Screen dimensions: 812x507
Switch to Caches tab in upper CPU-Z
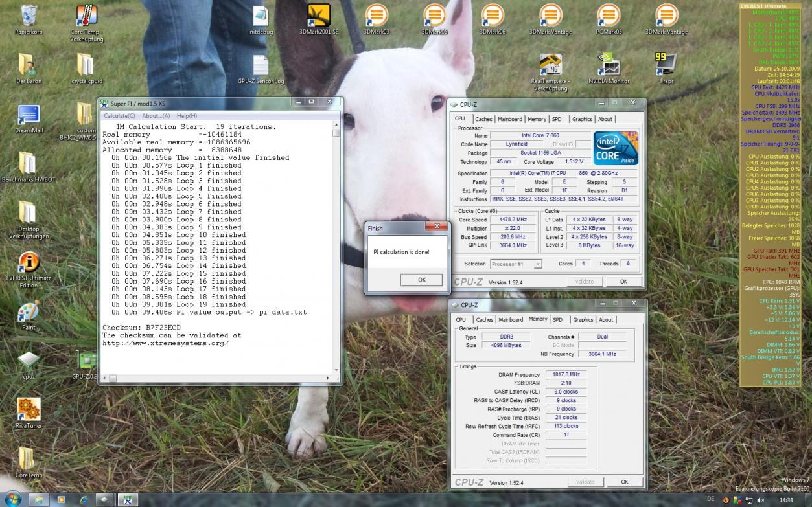[x=483, y=119]
